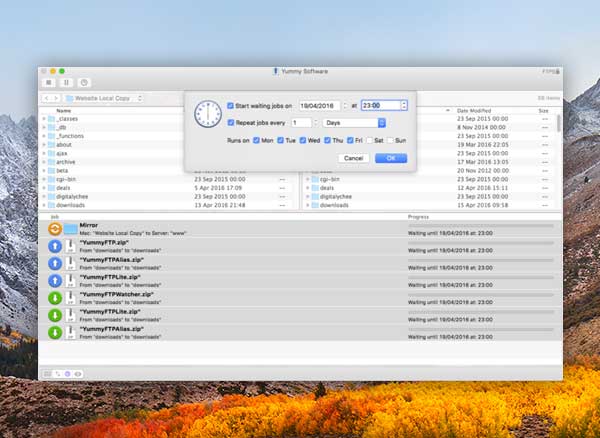The width and height of the screenshot is (600, 438).
Task: Expand the ajax folder row
Action: (44, 153)
